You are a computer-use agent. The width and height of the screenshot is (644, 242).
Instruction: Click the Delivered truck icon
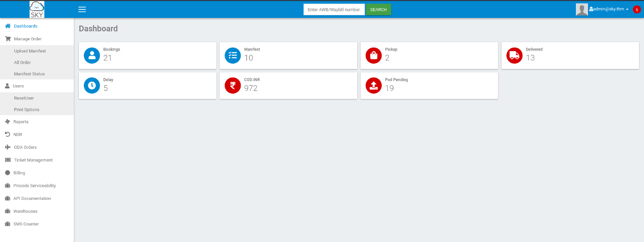(514, 56)
